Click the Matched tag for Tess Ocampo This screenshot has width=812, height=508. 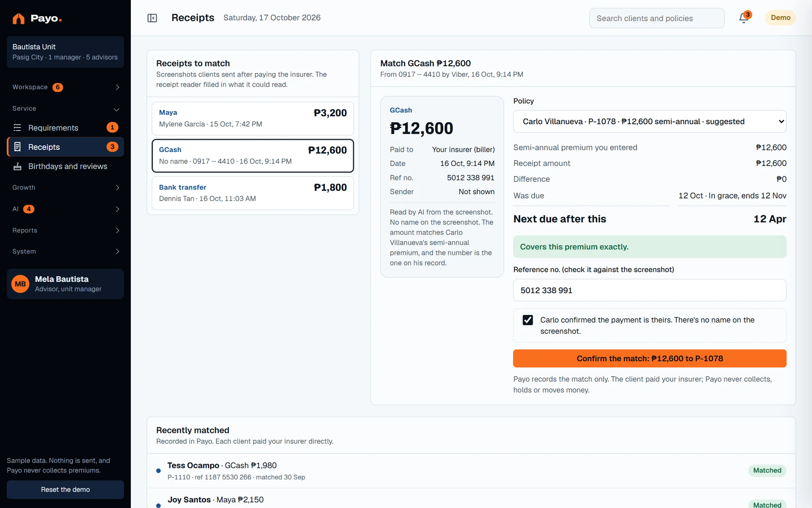point(767,470)
